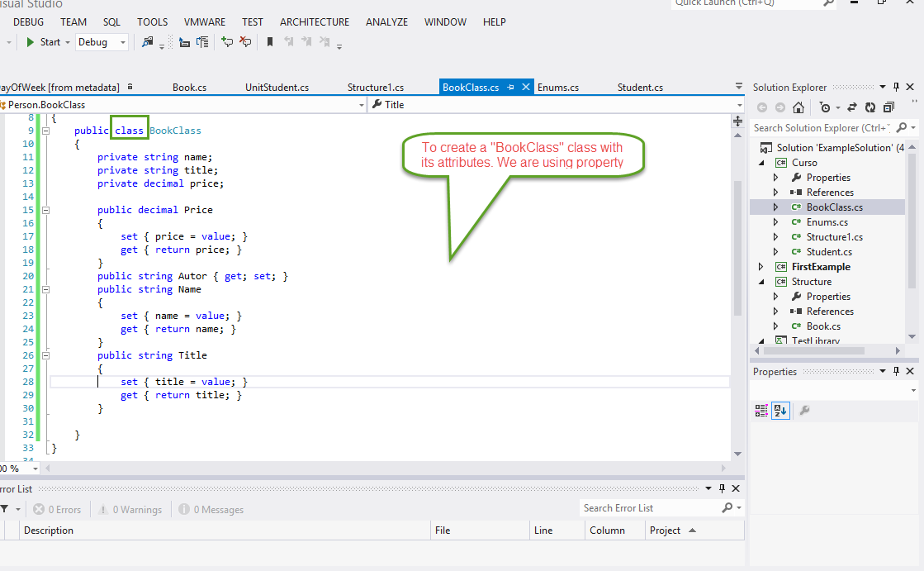Collapse the Curso project node

761,163
